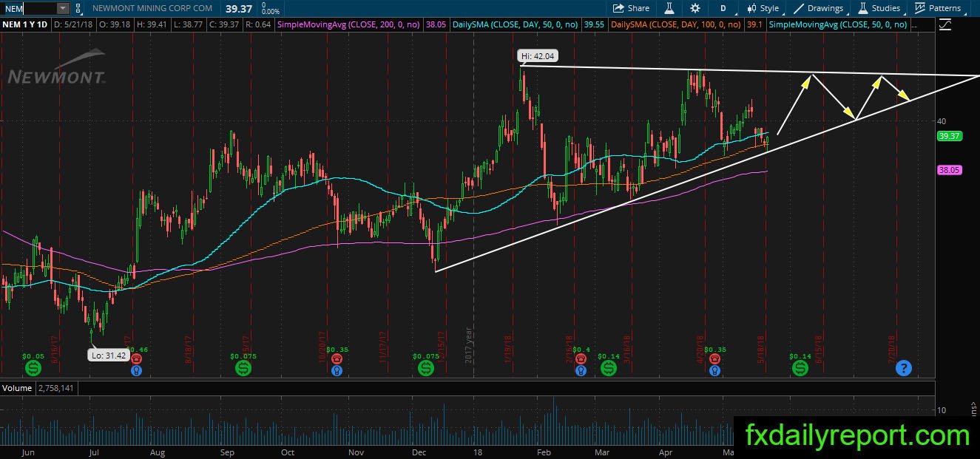This screenshot has height=459, width=980.
Task: Click the $0.14 dividend icon in March
Action: coord(608,367)
